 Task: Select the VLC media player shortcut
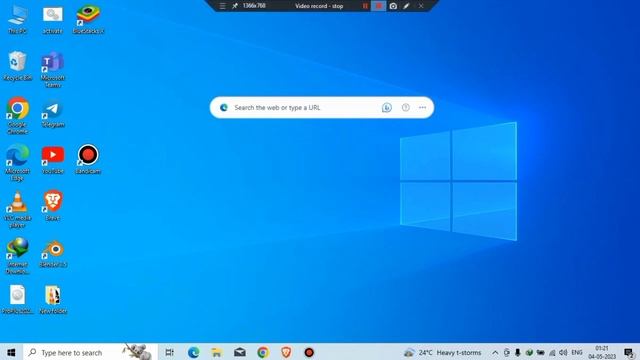[x=18, y=209]
